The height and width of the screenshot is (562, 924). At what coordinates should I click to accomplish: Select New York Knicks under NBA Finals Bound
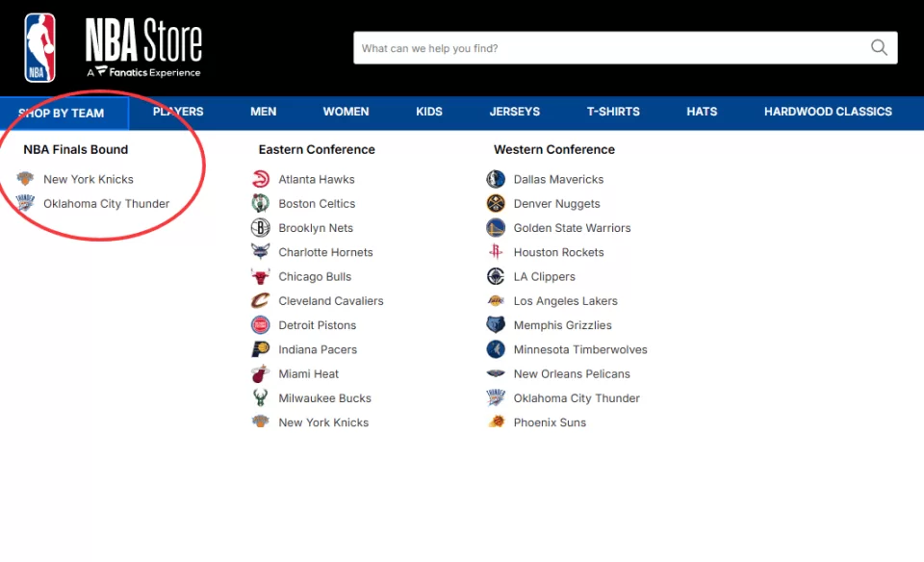89,179
